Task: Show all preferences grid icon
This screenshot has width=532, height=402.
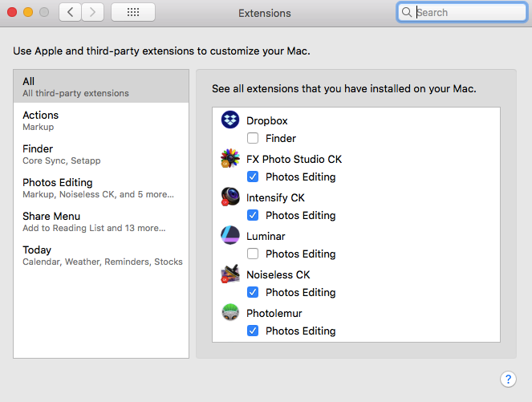Action: (133, 13)
